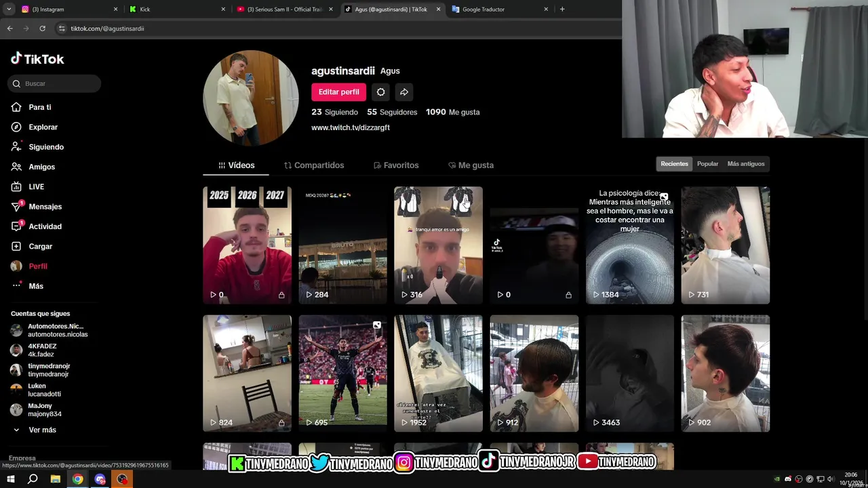Sort videos by Recientes
The image size is (868, 488).
(x=674, y=164)
